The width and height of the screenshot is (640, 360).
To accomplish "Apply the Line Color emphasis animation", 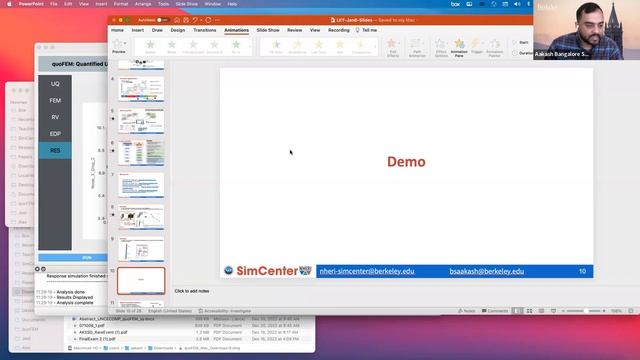I will tap(319, 47).
